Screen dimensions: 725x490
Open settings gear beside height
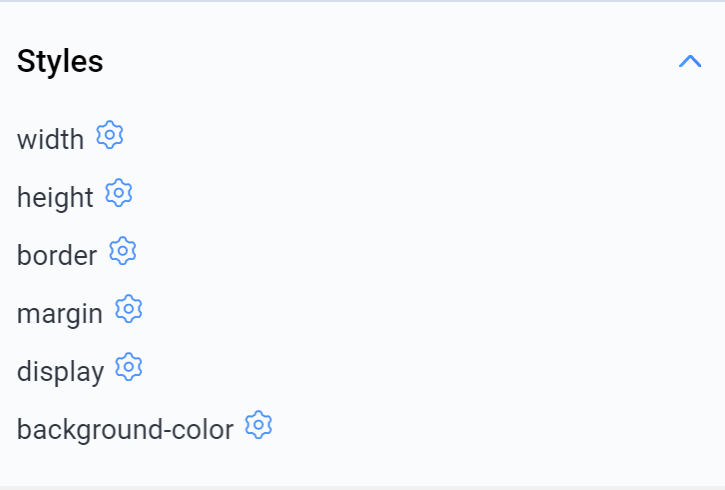click(x=119, y=193)
